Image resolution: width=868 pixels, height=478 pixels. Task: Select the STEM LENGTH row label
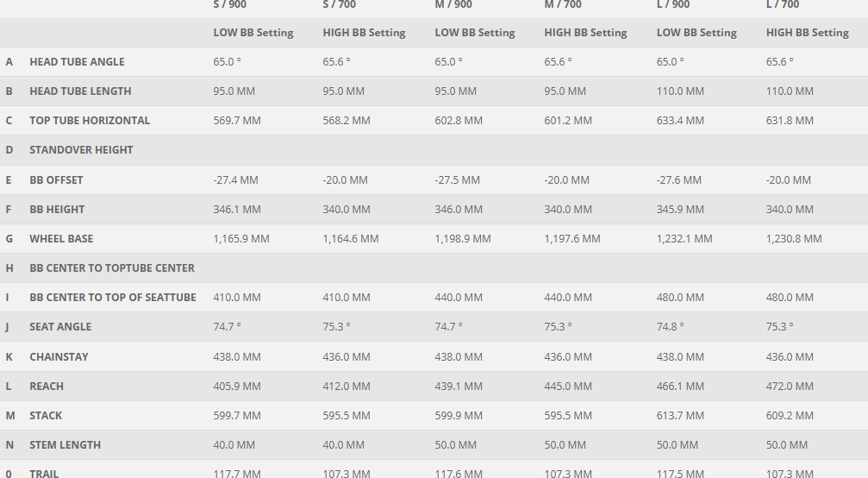tap(65, 445)
